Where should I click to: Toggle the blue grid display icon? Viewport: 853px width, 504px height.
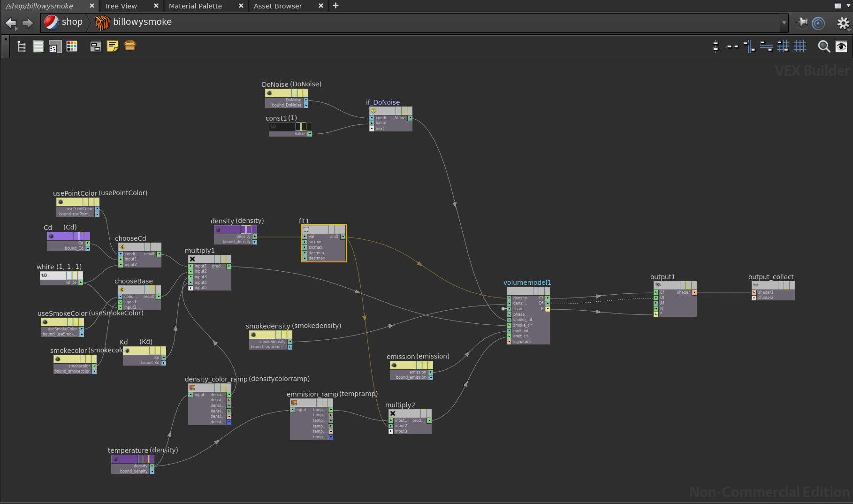pyautogui.click(x=800, y=46)
